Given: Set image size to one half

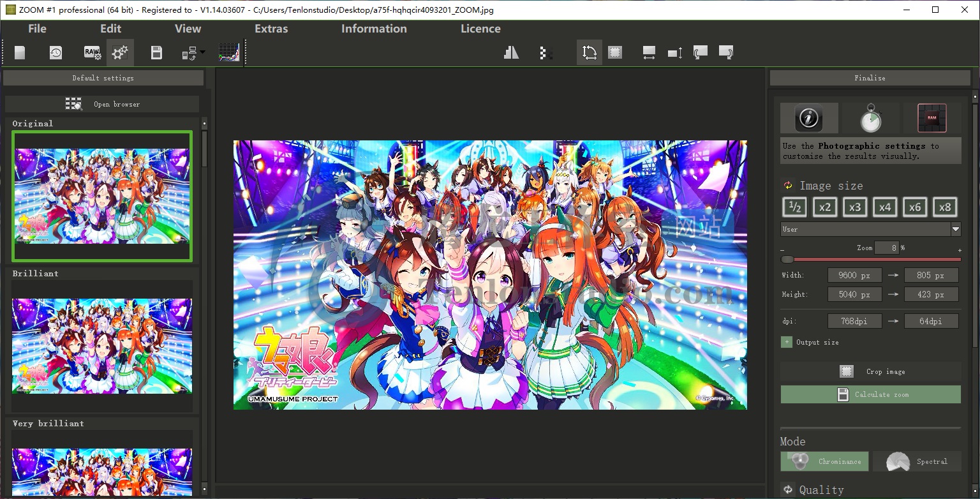Looking at the screenshot, I should point(795,207).
